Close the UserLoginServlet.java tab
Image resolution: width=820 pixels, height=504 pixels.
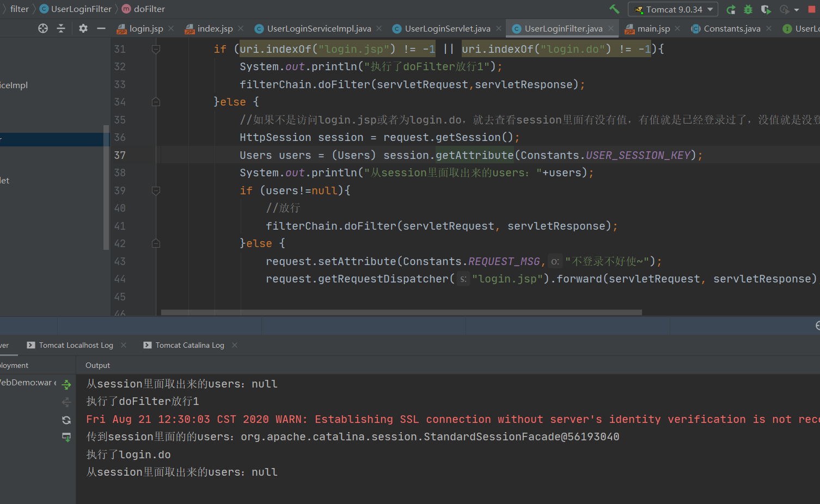(498, 28)
